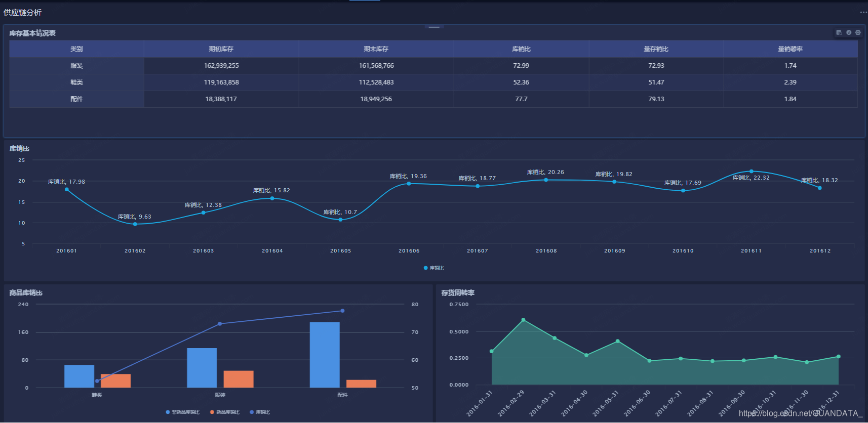The width and height of the screenshot is (868, 423).
Task: Click the cell value 18,949,256
Action: coord(376,99)
